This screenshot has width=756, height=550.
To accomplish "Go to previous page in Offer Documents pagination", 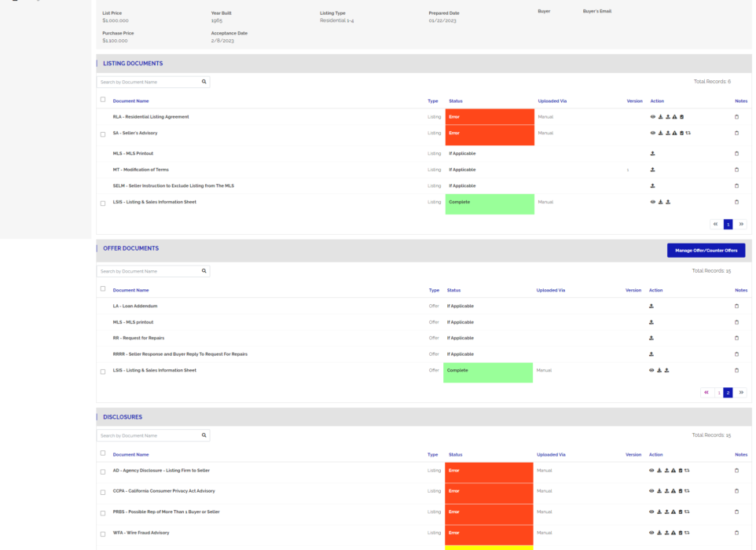I will 706,392.
